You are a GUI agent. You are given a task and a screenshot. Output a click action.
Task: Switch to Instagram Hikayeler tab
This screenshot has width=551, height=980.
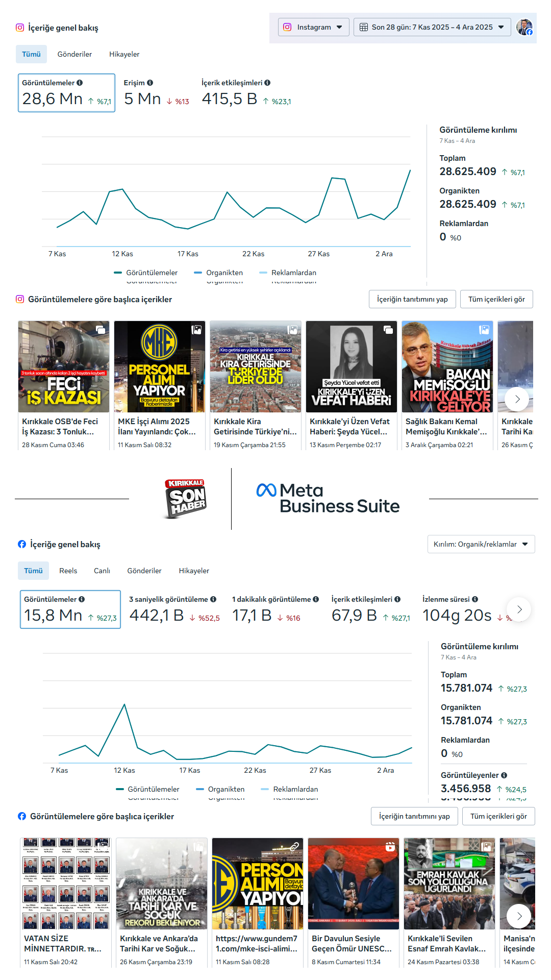124,54
